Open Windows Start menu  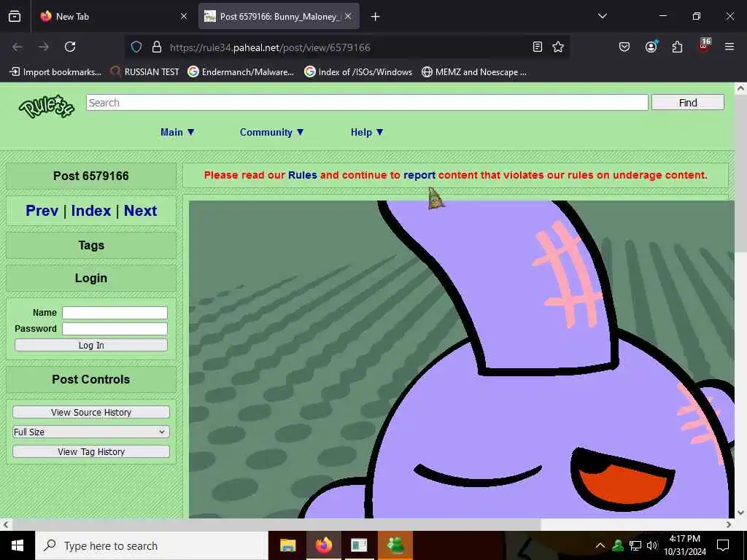[x=18, y=545]
